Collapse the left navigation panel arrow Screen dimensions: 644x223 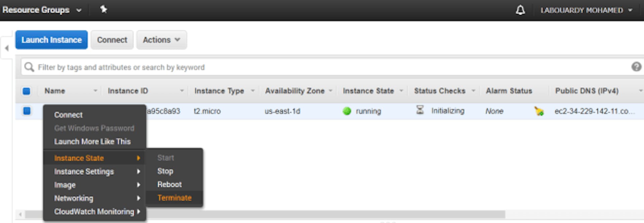pos(7,48)
